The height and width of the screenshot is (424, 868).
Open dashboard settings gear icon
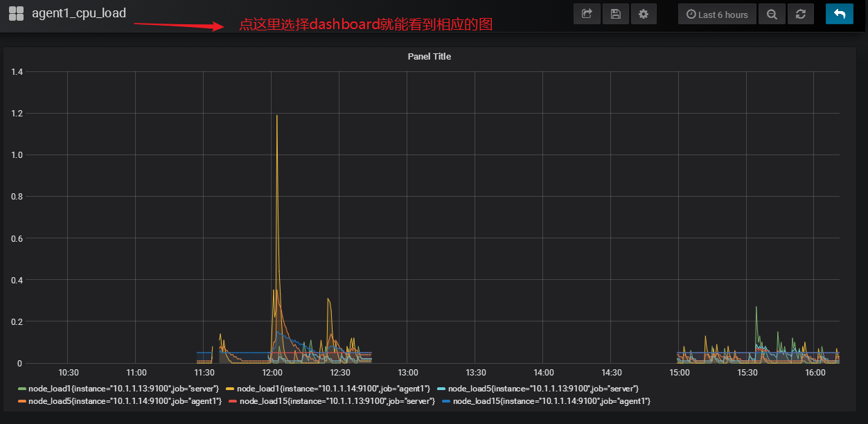(644, 14)
